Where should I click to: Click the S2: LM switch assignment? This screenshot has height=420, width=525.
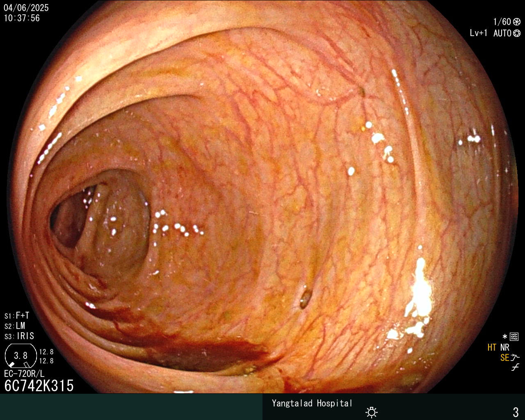click(15, 326)
